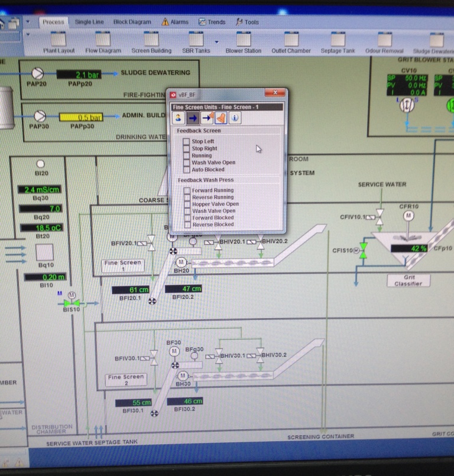Switch to the Trends tab
The image size is (454, 476).
(212, 22)
